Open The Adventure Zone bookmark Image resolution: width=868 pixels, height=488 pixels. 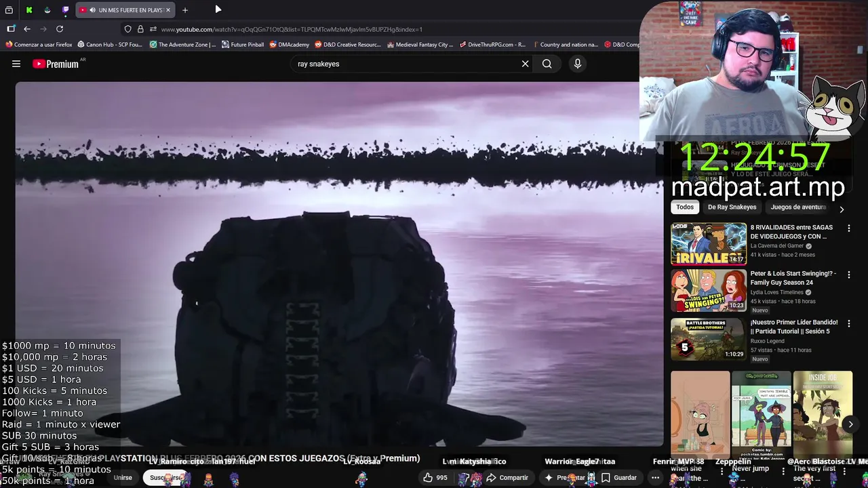coord(182,45)
